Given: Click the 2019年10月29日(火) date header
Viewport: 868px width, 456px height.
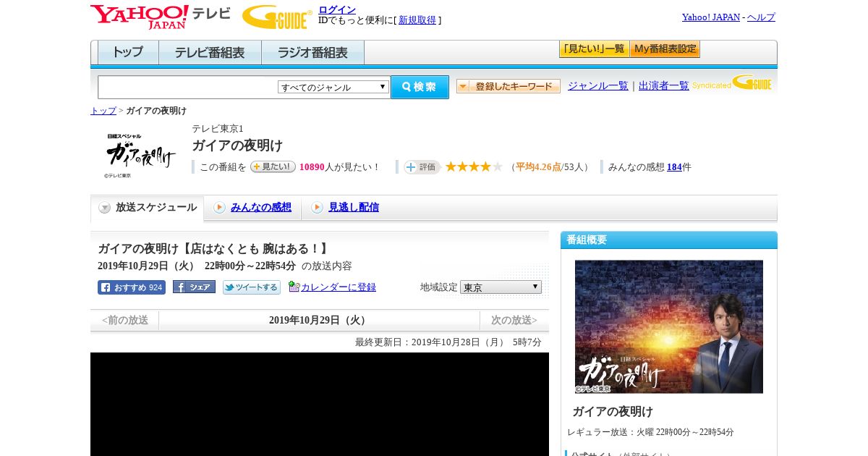Looking at the screenshot, I should (x=319, y=320).
